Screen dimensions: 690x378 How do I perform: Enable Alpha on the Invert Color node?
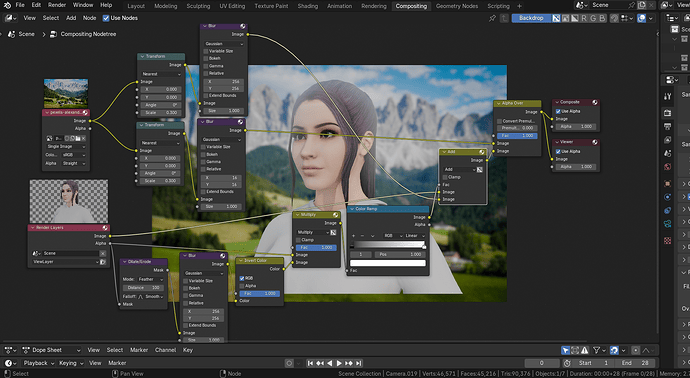(242, 286)
